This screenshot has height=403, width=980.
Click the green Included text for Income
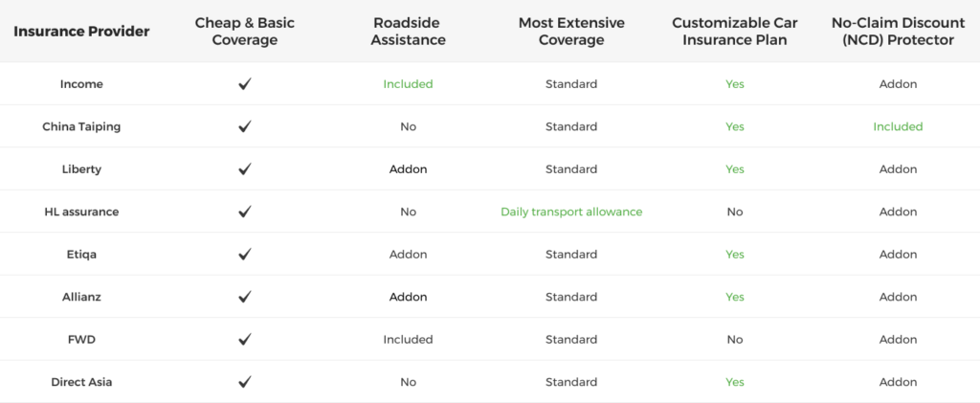pos(409,84)
